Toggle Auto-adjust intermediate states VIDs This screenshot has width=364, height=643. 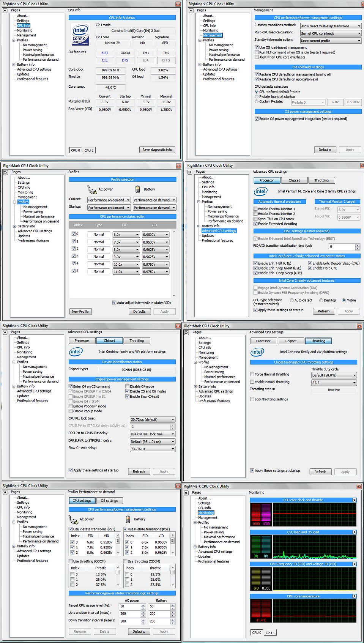(114, 303)
